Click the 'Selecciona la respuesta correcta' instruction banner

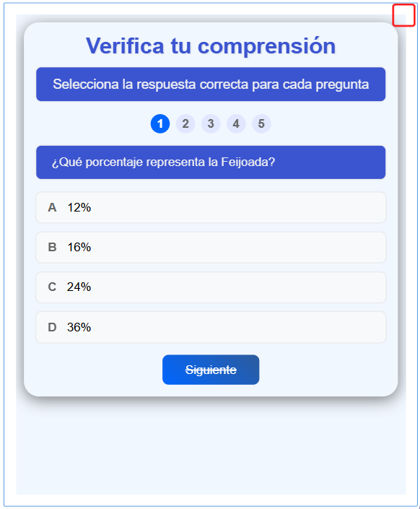click(211, 84)
